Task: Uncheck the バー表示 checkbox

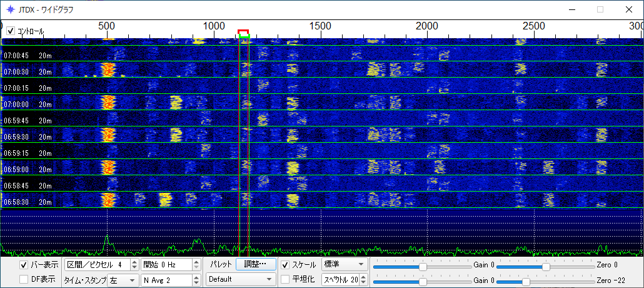Action: pos(24,265)
